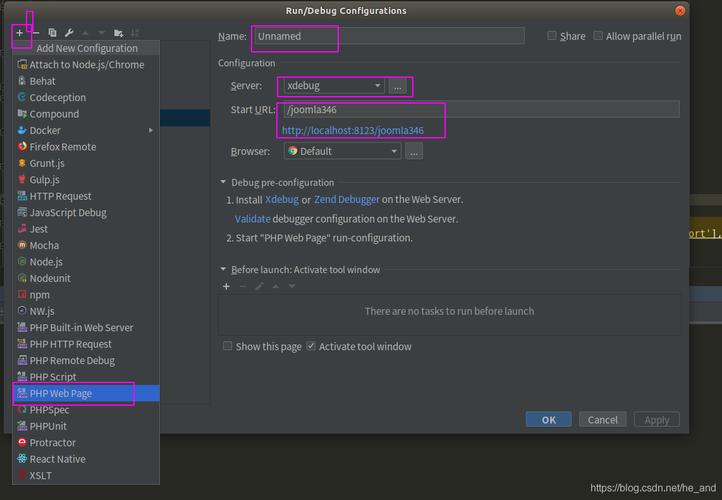
Task: Open the Server xdebug dropdown
Action: [x=334, y=86]
